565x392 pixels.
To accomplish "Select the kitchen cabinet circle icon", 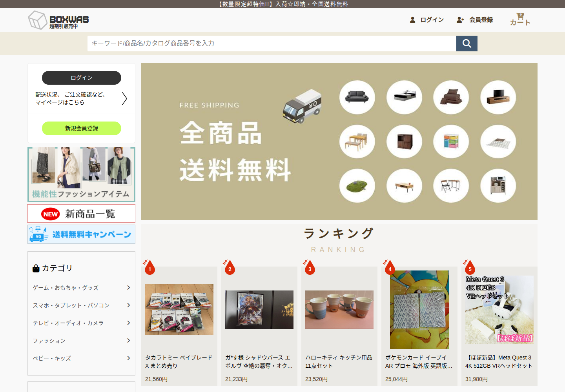I will (x=498, y=186).
